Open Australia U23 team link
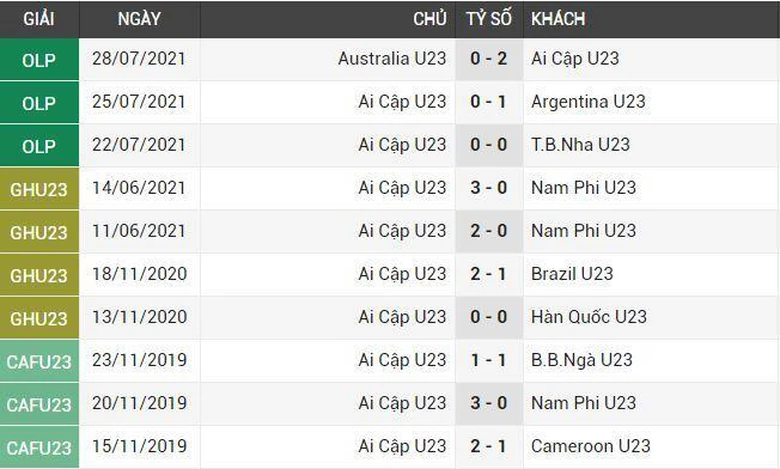Viewport: 780px width, 469px height. (392, 58)
